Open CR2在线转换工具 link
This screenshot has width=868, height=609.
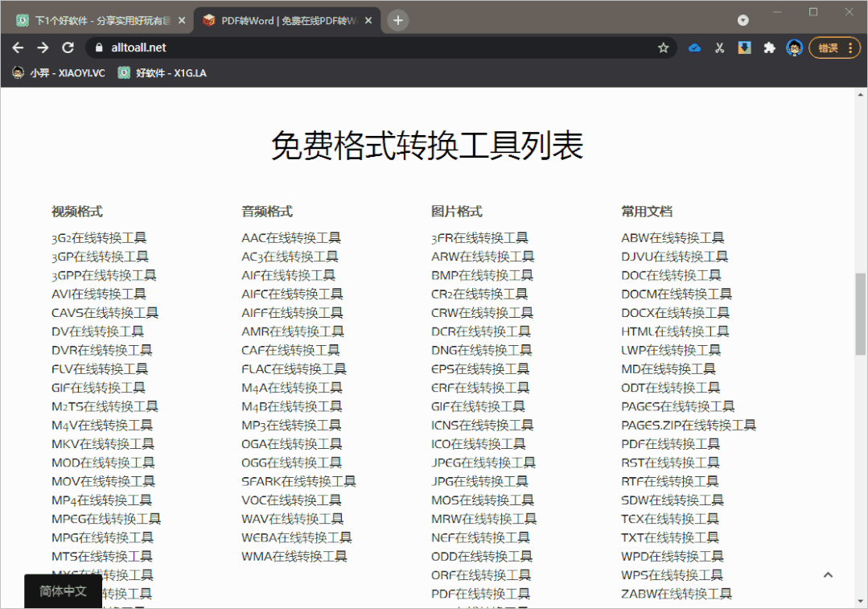click(x=479, y=294)
